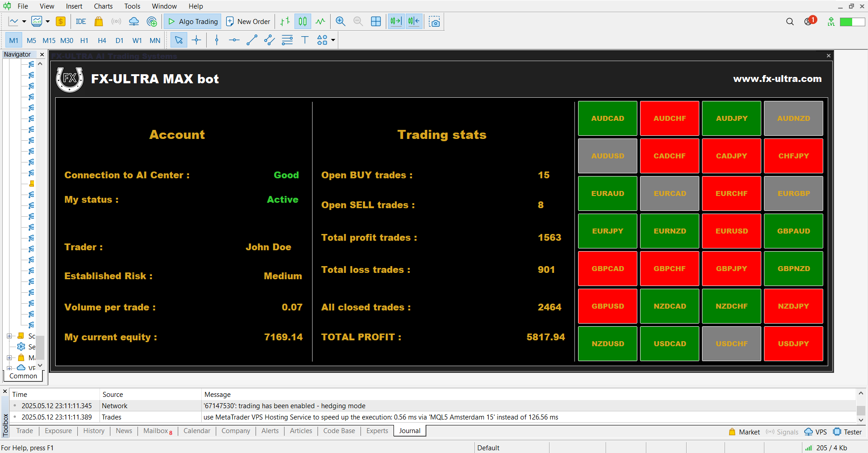Launch the MetaEditor IDE
Viewport: 868px width, 453px height.
click(81, 21)
